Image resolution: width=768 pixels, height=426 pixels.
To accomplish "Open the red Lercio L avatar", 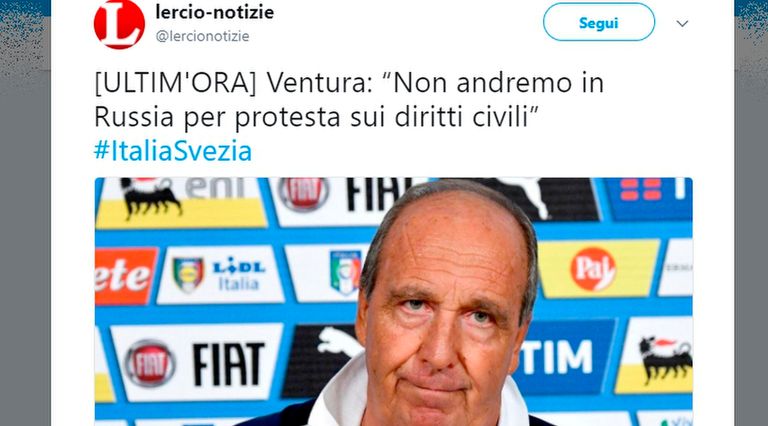I will tap(119, 24).
